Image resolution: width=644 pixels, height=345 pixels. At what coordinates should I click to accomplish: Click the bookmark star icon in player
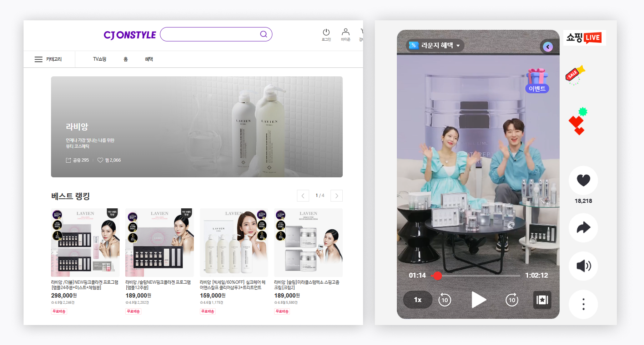pyautogui.click(x=542, y=300)
